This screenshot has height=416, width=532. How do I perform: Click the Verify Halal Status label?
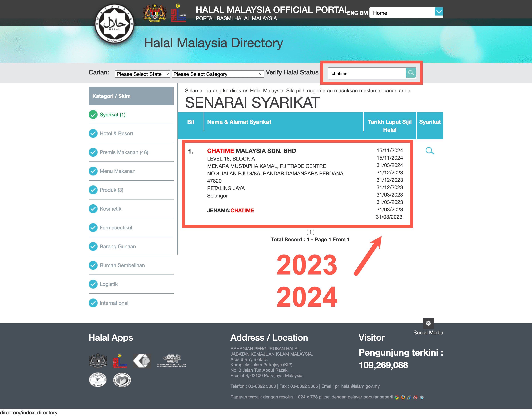(292, 72)
